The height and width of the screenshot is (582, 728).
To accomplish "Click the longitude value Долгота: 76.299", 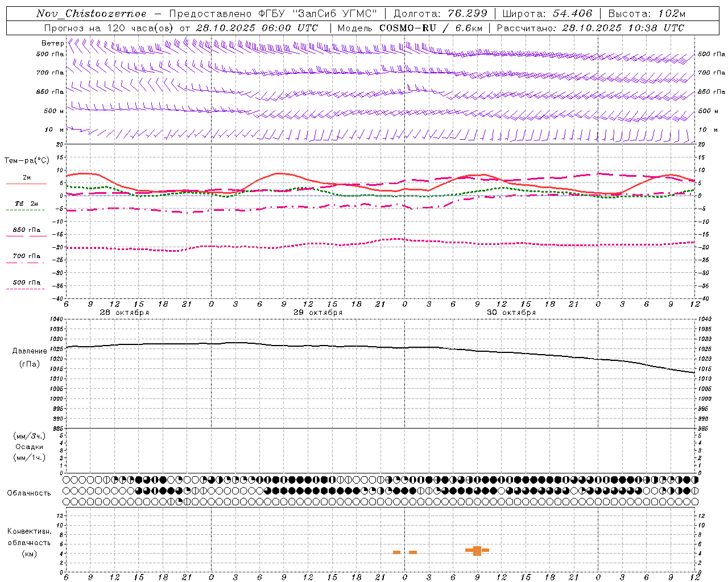I will (x=440, y=14).
